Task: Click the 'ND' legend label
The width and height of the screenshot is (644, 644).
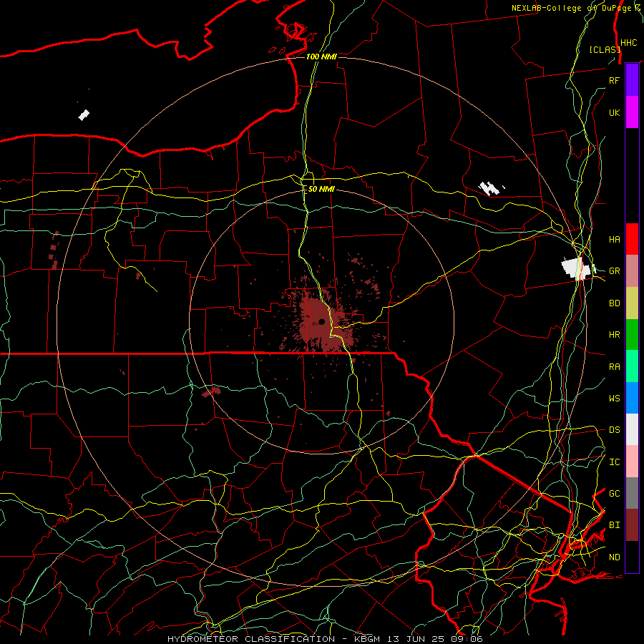Action: [x=614, y=557]
